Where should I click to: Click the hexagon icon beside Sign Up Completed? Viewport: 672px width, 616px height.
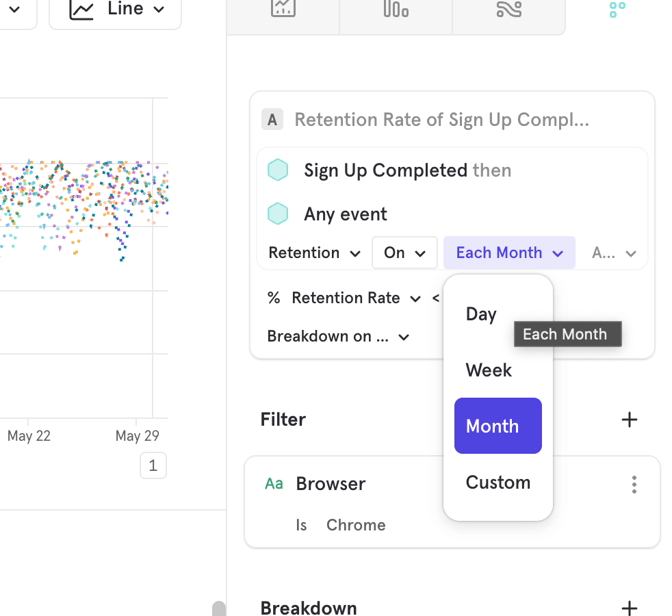(x=278, y=170)
